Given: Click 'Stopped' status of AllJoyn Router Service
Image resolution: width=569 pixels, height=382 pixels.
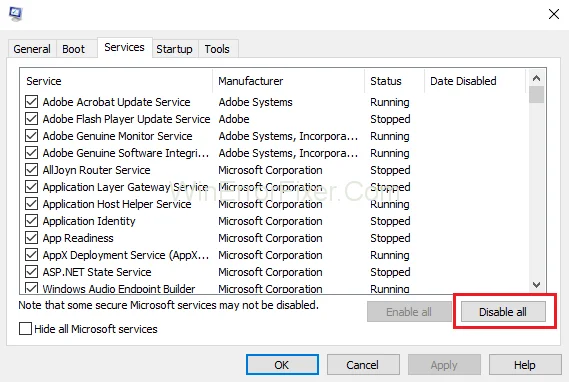Looking at the screenshot, I should pyautogui.click(x=390, y=170).
